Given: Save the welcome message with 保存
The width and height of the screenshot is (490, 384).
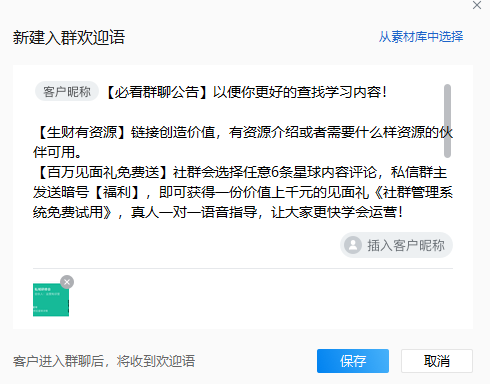Looking at the screenshot, I should 353,361.
